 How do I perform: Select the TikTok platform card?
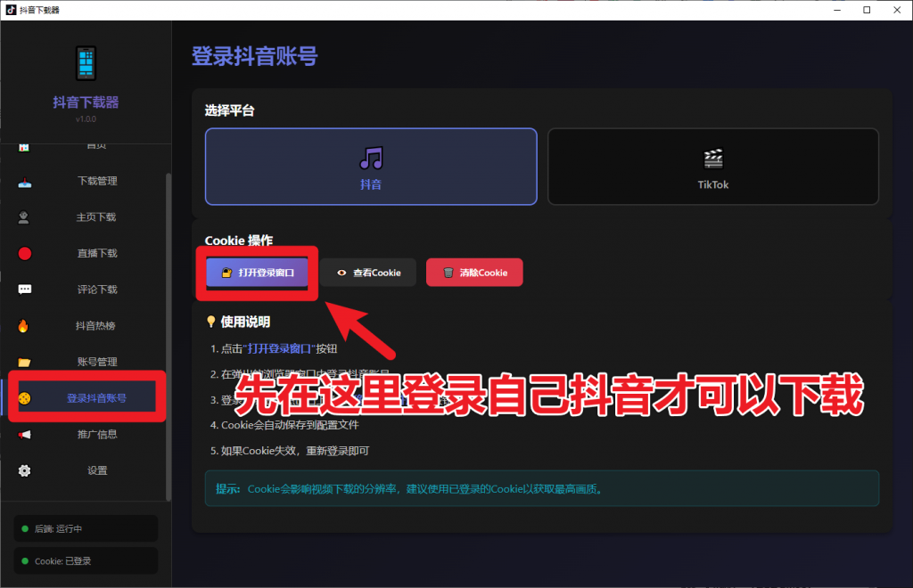[713, 167]
